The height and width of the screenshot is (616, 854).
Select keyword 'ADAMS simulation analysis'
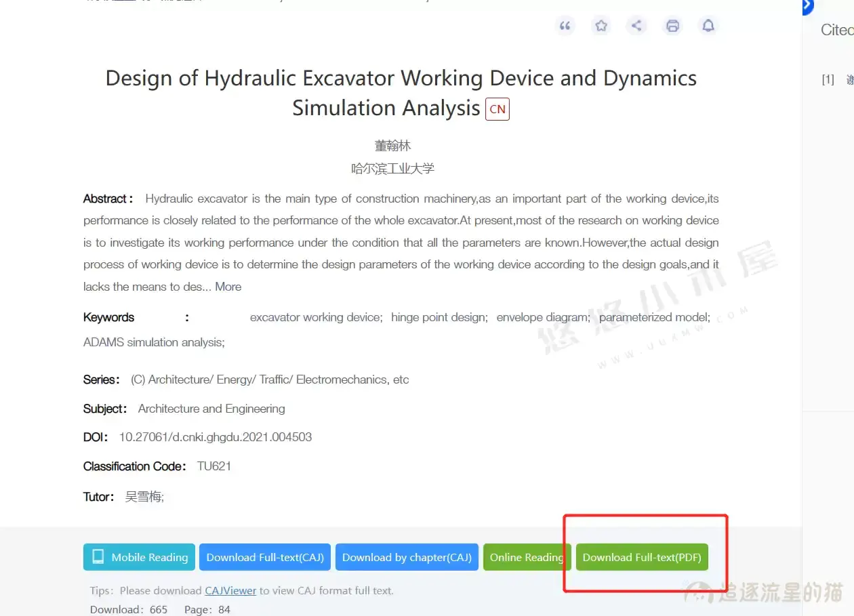(152, 342)
